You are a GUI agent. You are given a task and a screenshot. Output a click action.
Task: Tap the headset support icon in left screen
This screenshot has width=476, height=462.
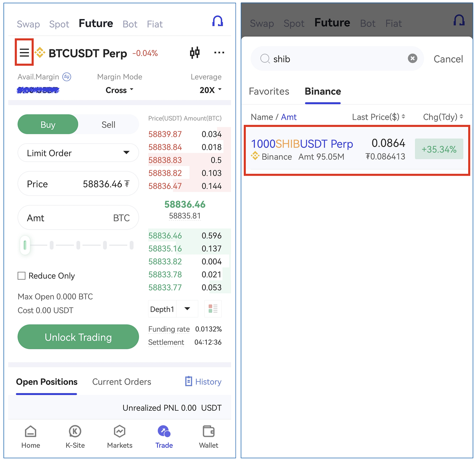(x=218, y=21)
